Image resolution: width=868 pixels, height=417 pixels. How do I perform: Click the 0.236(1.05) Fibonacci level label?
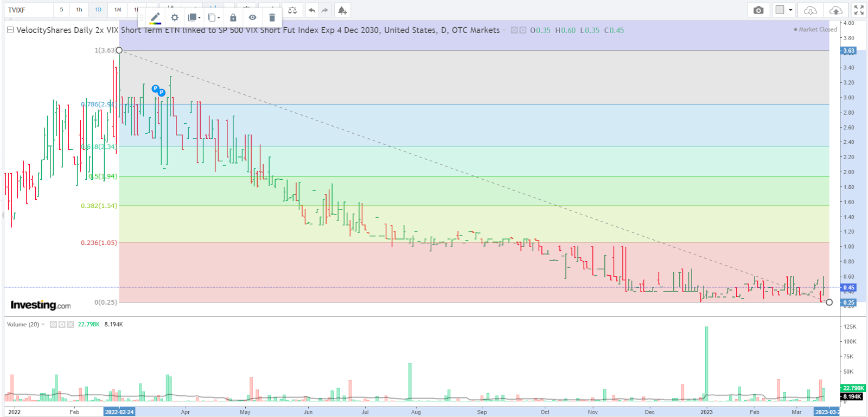click(99, 243)
